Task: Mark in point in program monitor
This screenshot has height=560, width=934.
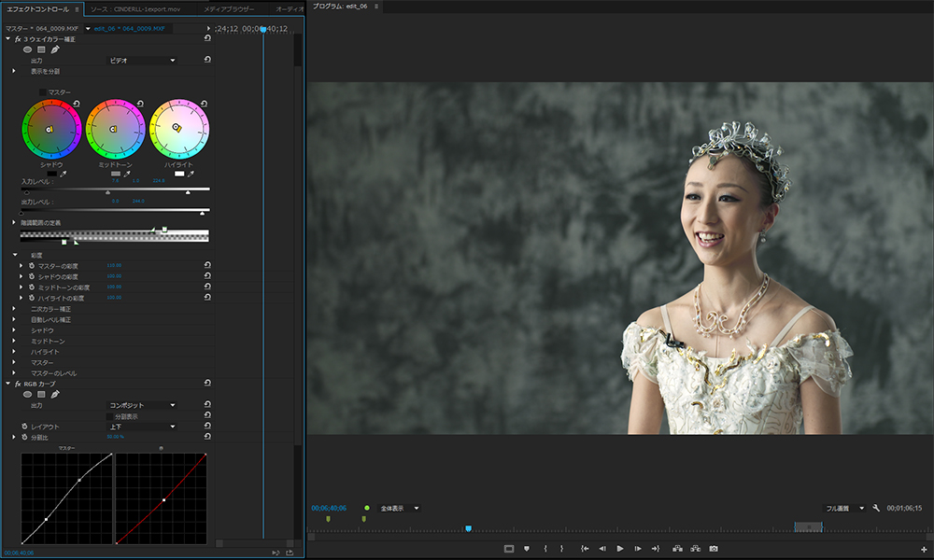Action: tap(545, 548)
